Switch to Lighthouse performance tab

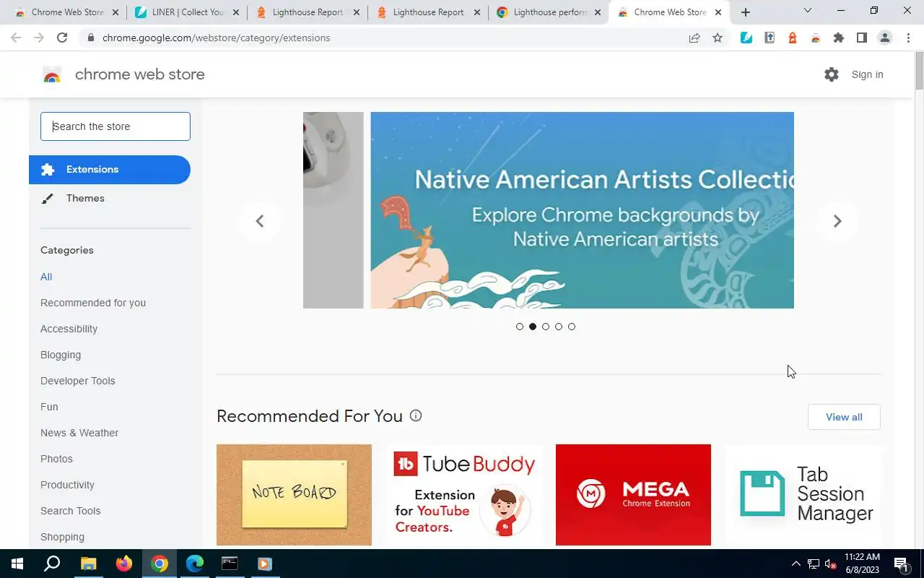(x=549, y=12)
